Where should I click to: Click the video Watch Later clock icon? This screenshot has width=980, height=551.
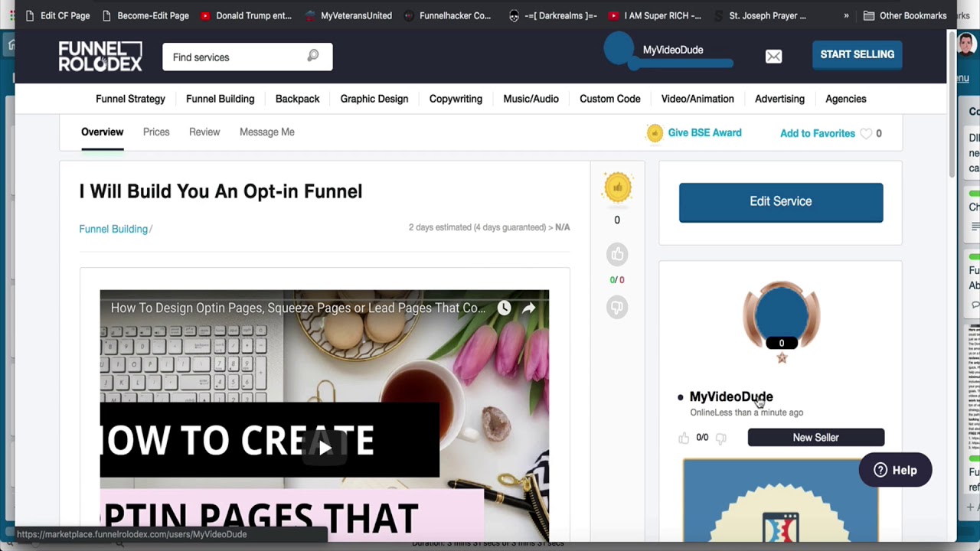[504, 308]
